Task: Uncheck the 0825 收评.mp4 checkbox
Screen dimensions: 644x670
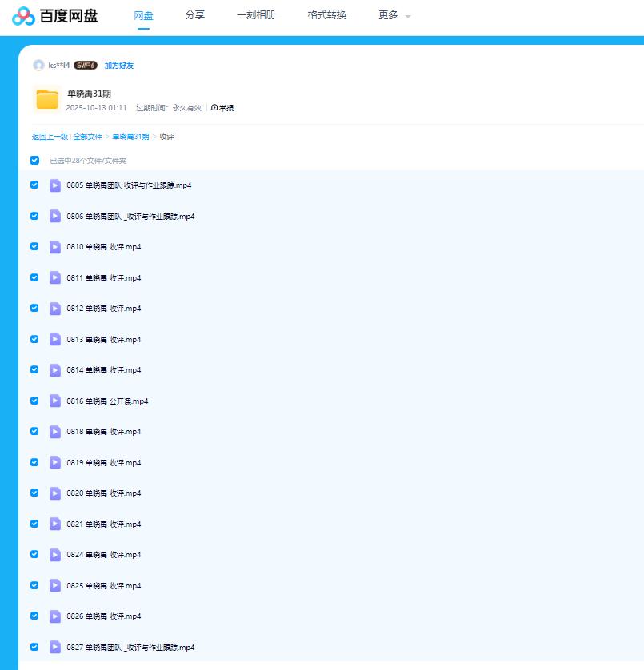Action: click(x=34, y=585)
